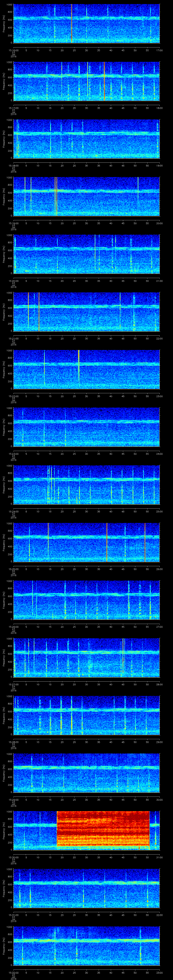Click the '15:16:00' start time label
Screen dimensions: 173x980
(13, 50)
